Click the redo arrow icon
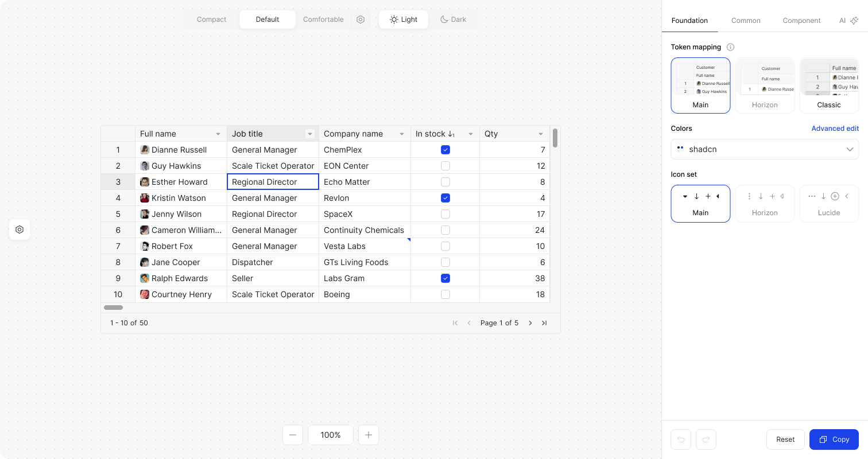The image size is (868, 459). pyautogui.click(x=706, y=439)
